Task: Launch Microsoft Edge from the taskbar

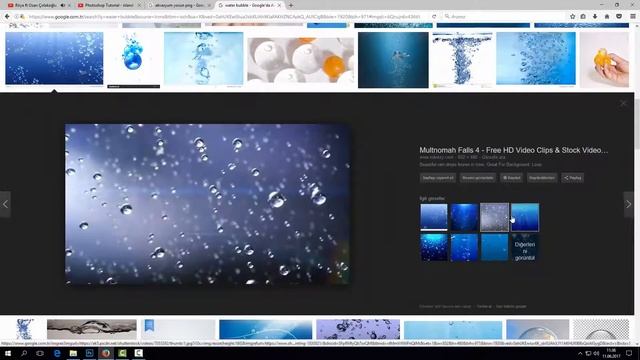Action: [x=57, y=353]
